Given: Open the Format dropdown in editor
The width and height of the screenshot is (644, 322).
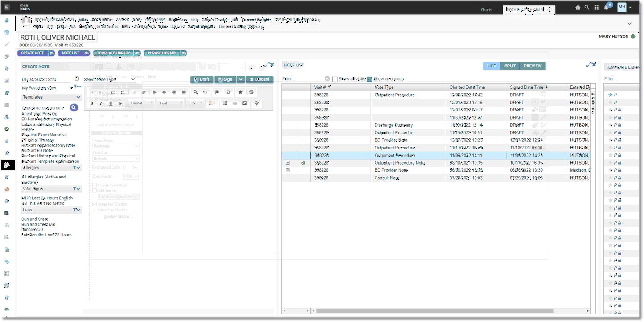Looking at the screenshot, I should [x=141, y=103].
